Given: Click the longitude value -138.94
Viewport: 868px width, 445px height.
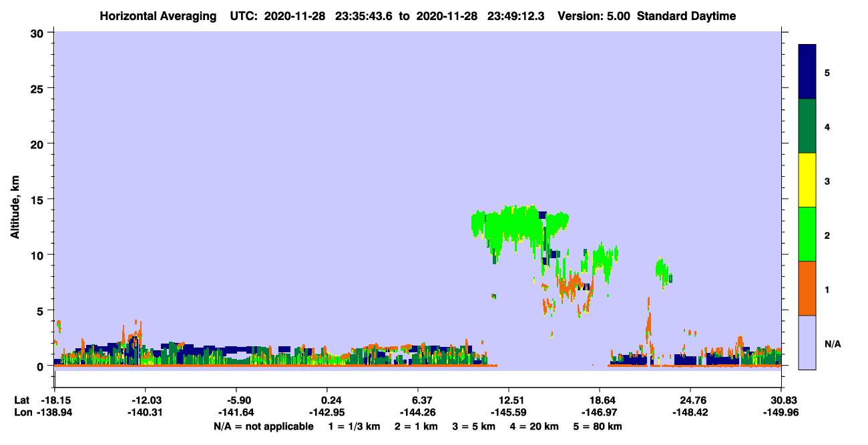Looking at the screenshot, I should [x=54, y=413].
